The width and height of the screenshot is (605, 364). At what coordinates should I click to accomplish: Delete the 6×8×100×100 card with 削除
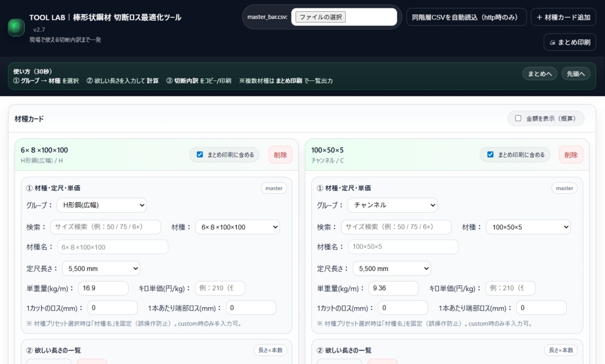280,154
